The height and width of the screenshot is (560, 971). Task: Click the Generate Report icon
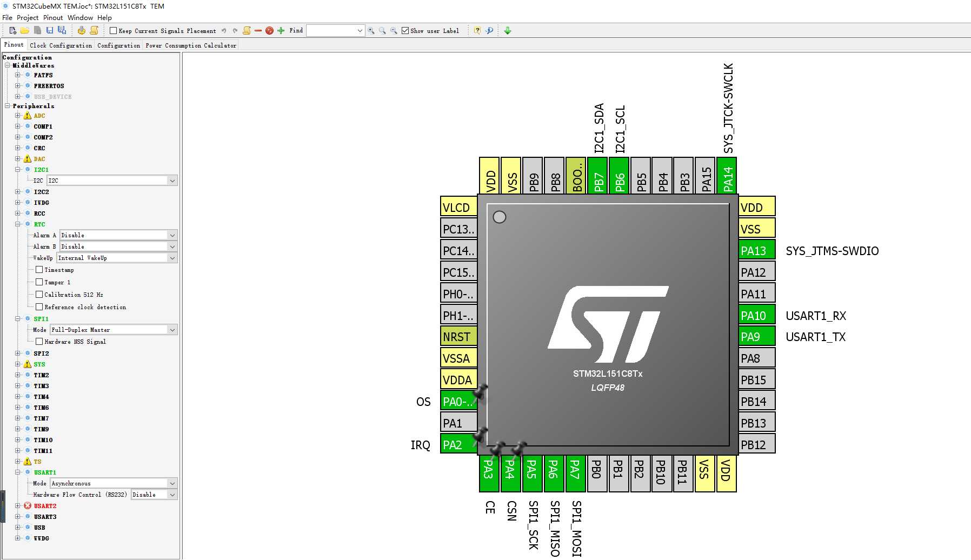click(x=94, y=31)
